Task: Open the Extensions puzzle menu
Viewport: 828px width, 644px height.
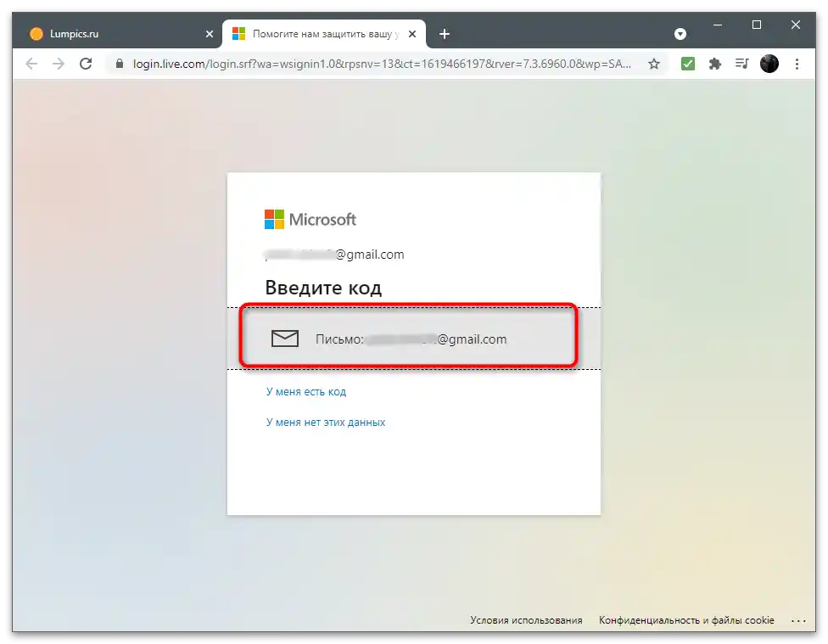Action: point(715,64)
